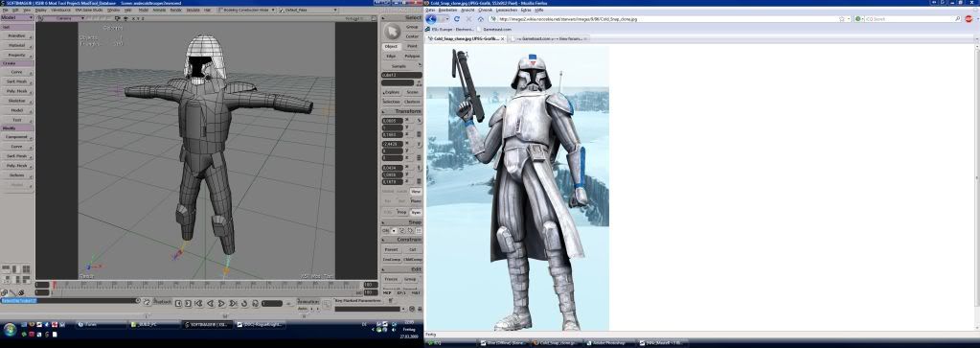Click play forward in the playback controls
The image size is (980, 348).
(221, 304)
